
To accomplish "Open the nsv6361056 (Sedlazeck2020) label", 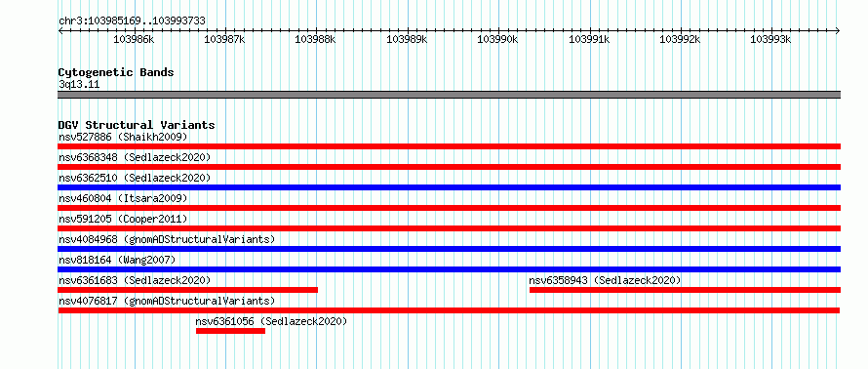I will point(271,321).
